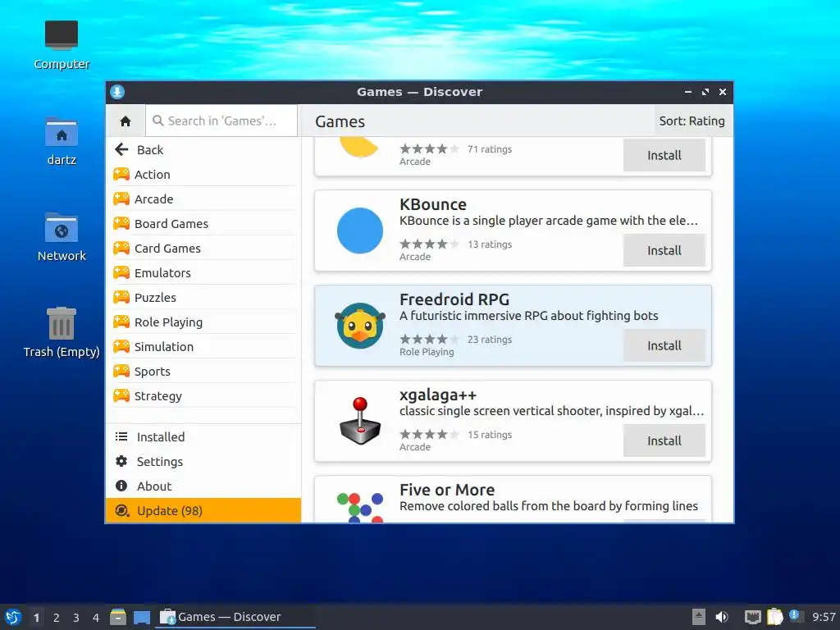The width and height of the screenshot is (840, 630).
Task: Switch to workspace 3
Action: (x=76, y=618)
